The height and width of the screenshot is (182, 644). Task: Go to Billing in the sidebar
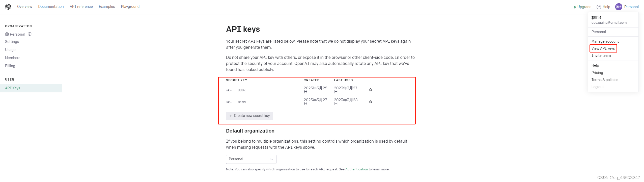10,66
